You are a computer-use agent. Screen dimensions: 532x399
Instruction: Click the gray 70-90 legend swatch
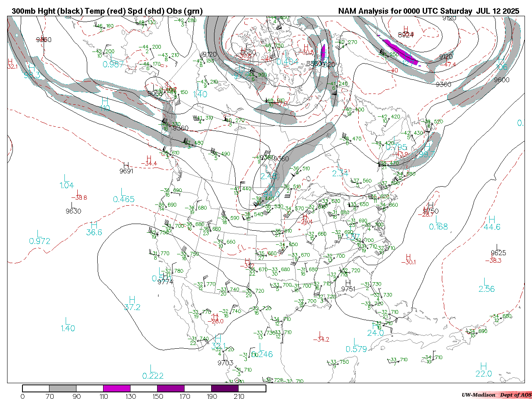(63, 389)
